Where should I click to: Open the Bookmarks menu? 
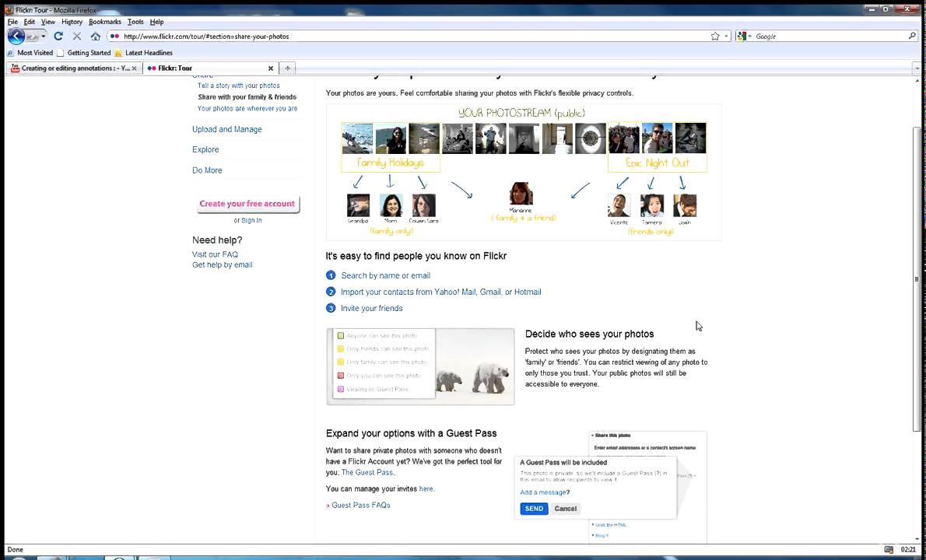coord(105,22)
